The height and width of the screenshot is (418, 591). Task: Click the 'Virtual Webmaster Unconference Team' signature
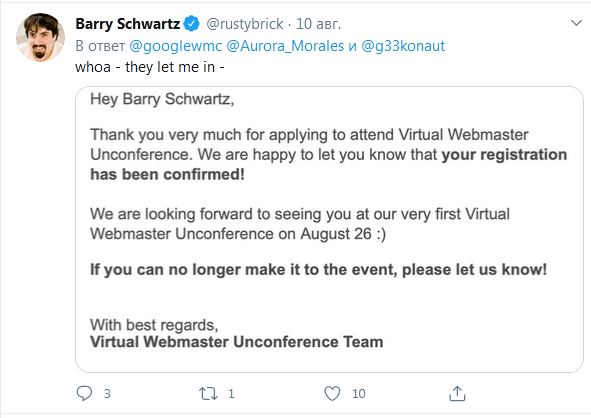(x=237, y=342)
